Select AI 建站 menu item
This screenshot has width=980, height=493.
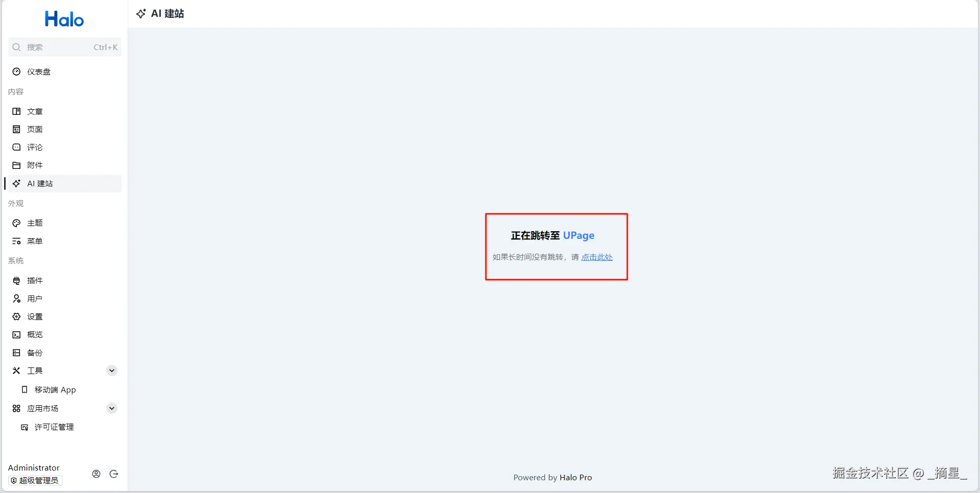(64, 183)
